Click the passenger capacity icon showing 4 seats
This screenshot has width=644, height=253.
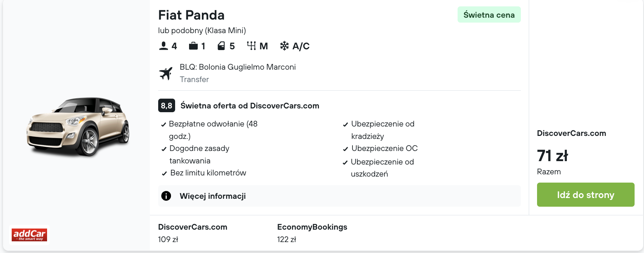pos(163,46)
